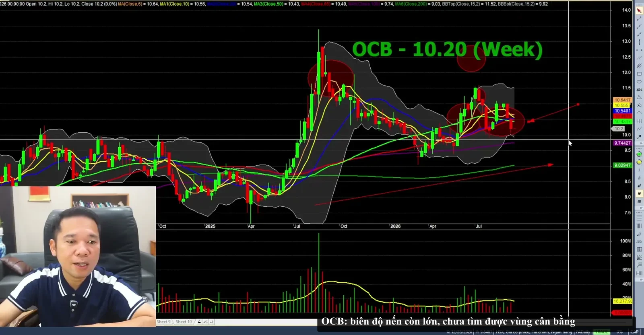Click the 10.2 last price label
Image resolution: width=644 pixels, height=335 pixels.
pyautogui.click(x=619, y=129)
